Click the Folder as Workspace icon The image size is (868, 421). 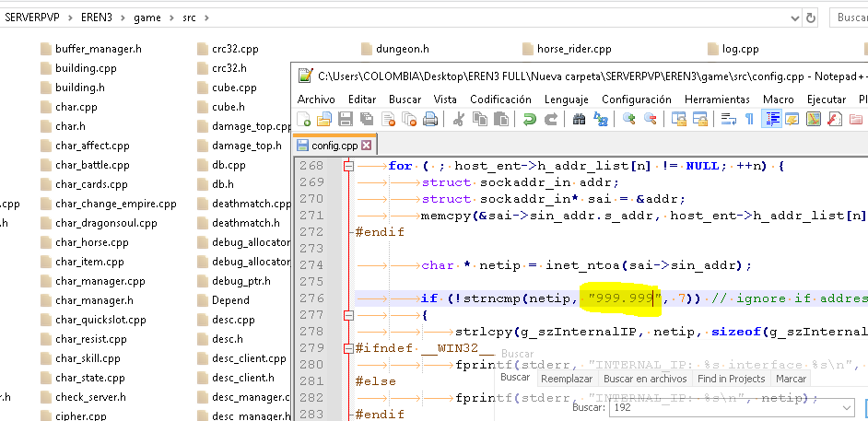tap(856, 119)
